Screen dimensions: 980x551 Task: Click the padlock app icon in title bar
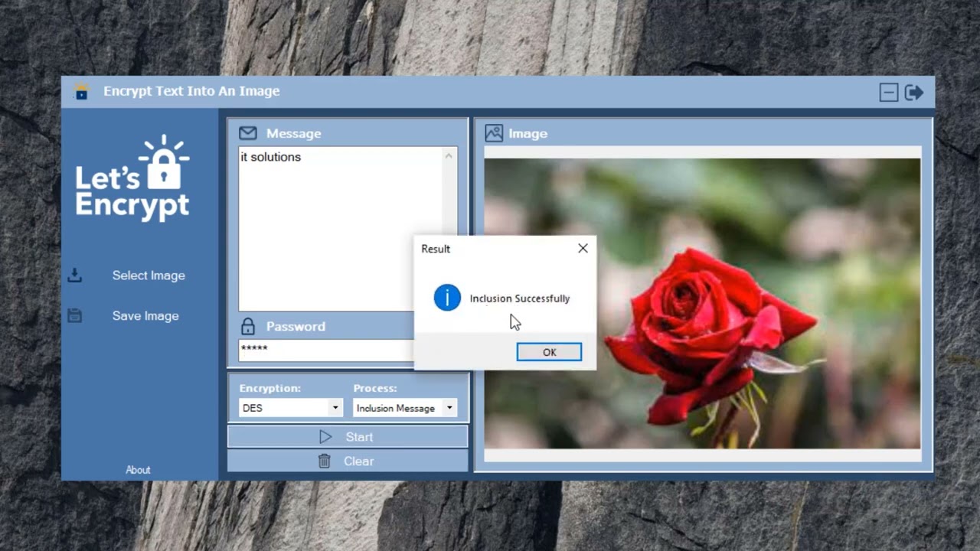coord(81,92)
